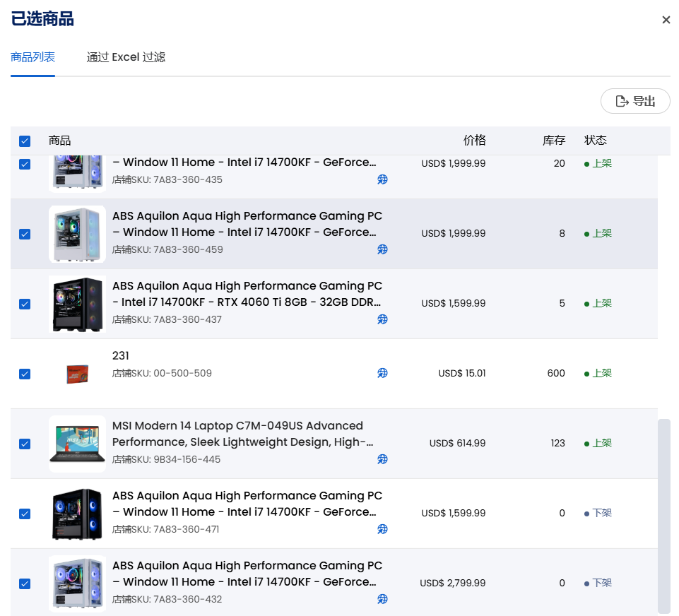Image resolution: width=679 pixels, height=616 pixels.
Task: Open thumbnail of black PC SKU 7A83-360-437
Action: pos(78,304)
